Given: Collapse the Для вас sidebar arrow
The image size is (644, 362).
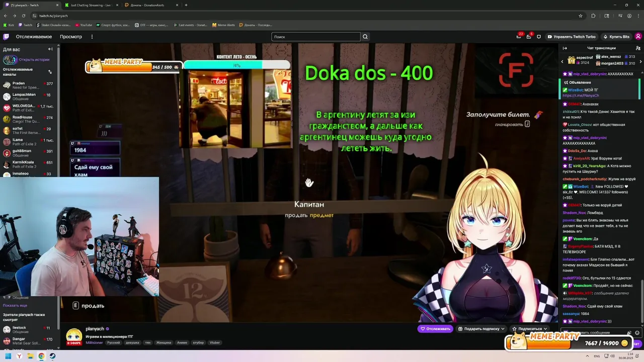Looking at the screenshot, I should pos(50,49).
